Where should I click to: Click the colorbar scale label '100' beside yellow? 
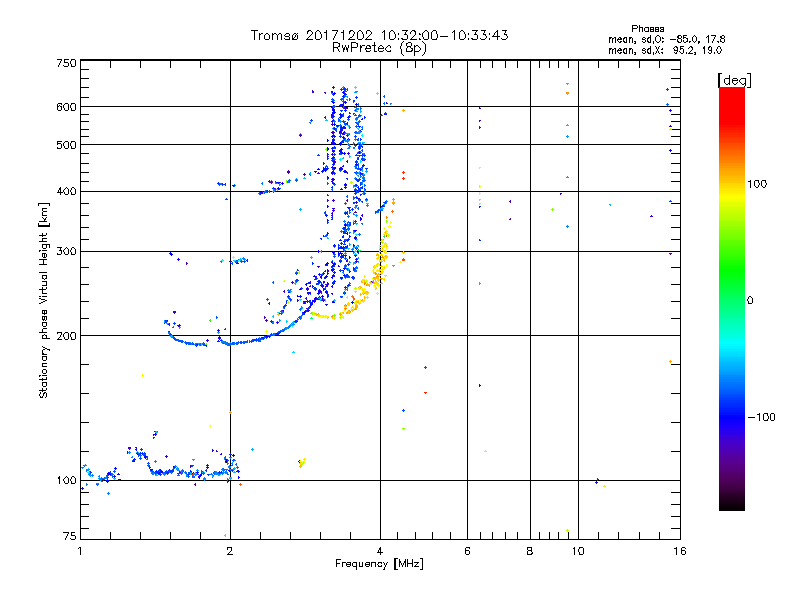tap(757, 184)
